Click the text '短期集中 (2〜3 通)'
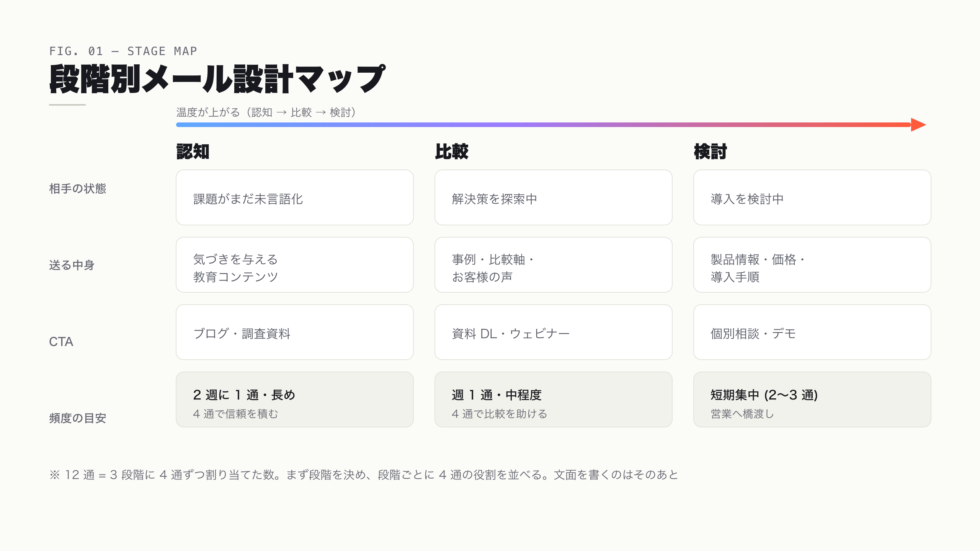The image size is (980, 551). click(x=764, y=395)
